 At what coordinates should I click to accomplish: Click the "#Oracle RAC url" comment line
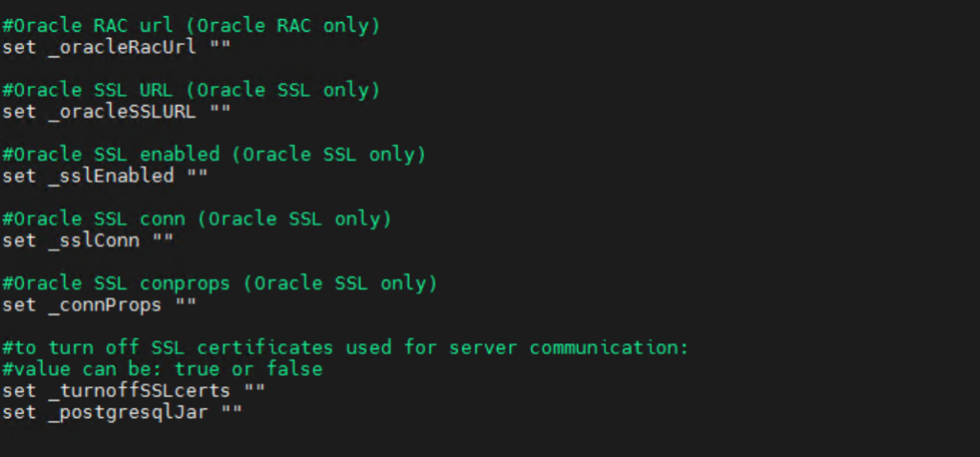click(190, 25)
